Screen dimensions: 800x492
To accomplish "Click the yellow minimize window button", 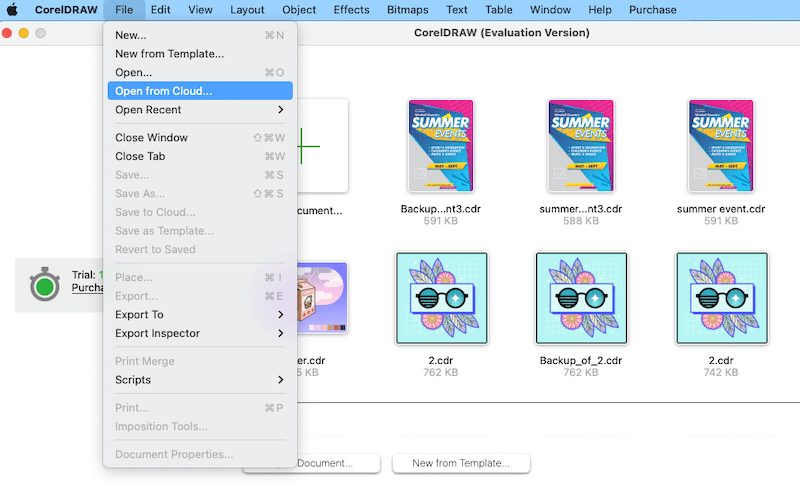I will pos(23,33).
